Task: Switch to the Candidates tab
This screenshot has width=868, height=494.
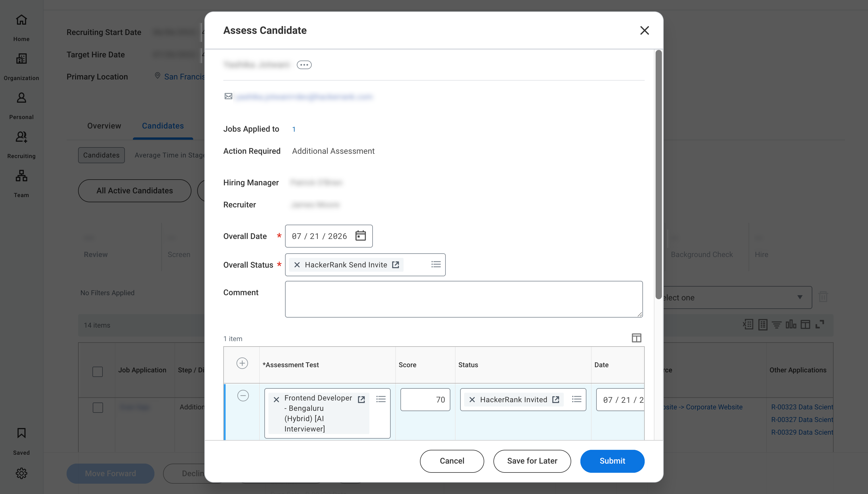Action: pyautogui.click(x=162, y=126)
